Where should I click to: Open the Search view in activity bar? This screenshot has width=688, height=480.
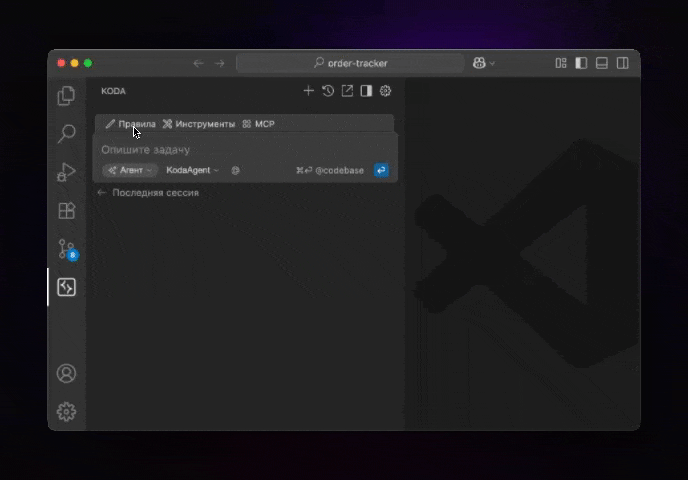[67, 133]
